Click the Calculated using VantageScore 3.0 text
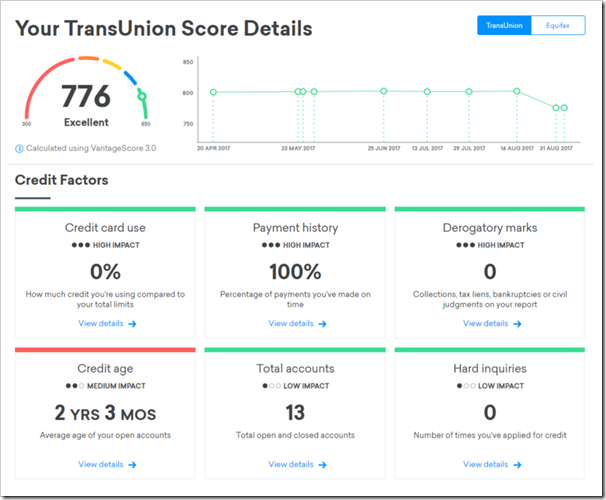Image resolution: width=606 pixels, height=500 pixels. click(x=91, y=148)
